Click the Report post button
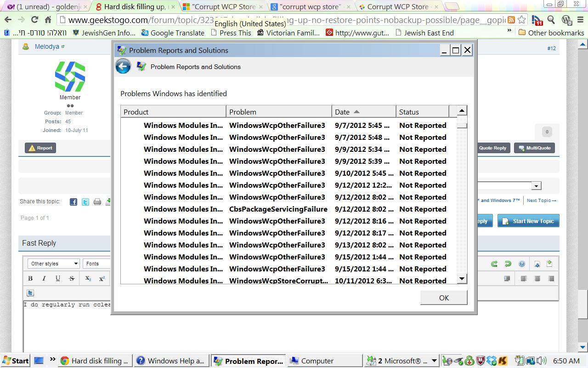This screenshot has height=368, width=588. click(40, 148)
